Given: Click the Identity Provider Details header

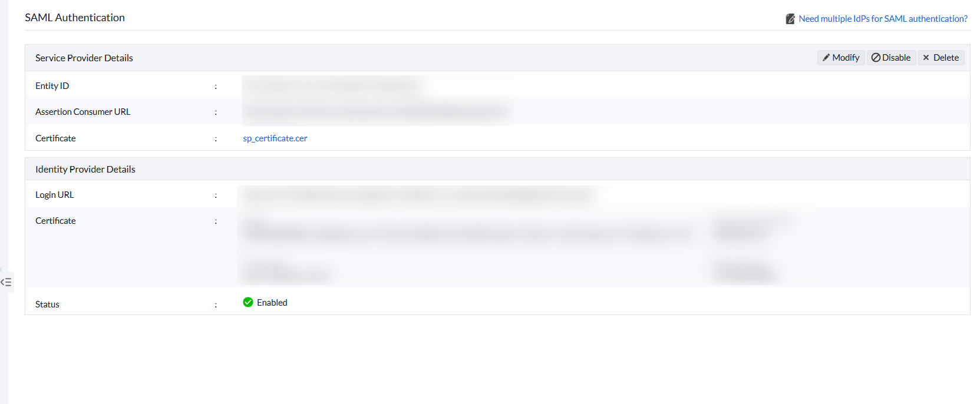Looking at the screenshot, I should tap(85, 169).
